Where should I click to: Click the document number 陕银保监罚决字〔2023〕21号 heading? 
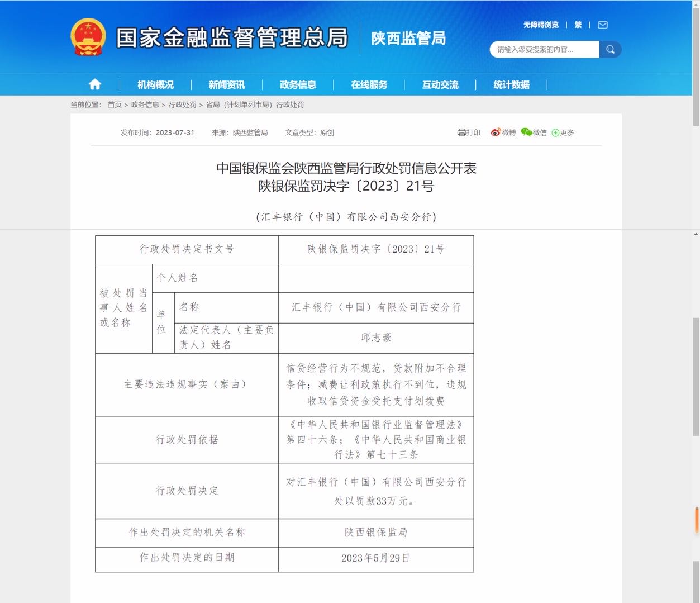point(346,186)
